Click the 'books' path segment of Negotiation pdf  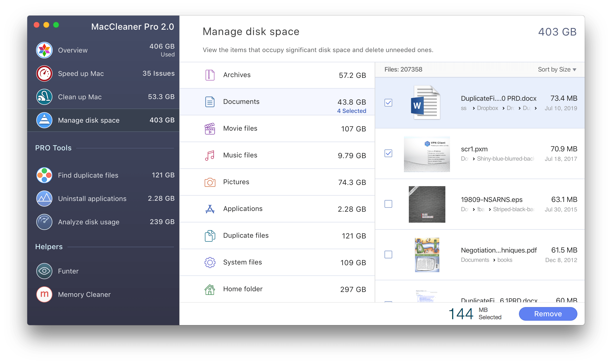pyautogui.click(x=505, y=260)
